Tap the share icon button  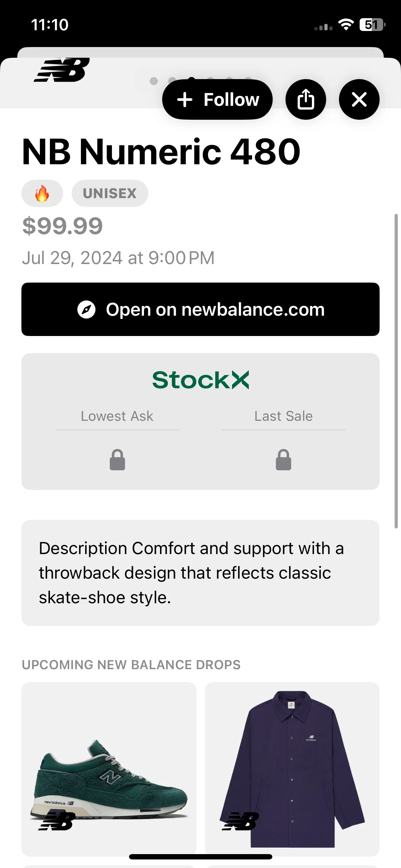tap(305, 99)
